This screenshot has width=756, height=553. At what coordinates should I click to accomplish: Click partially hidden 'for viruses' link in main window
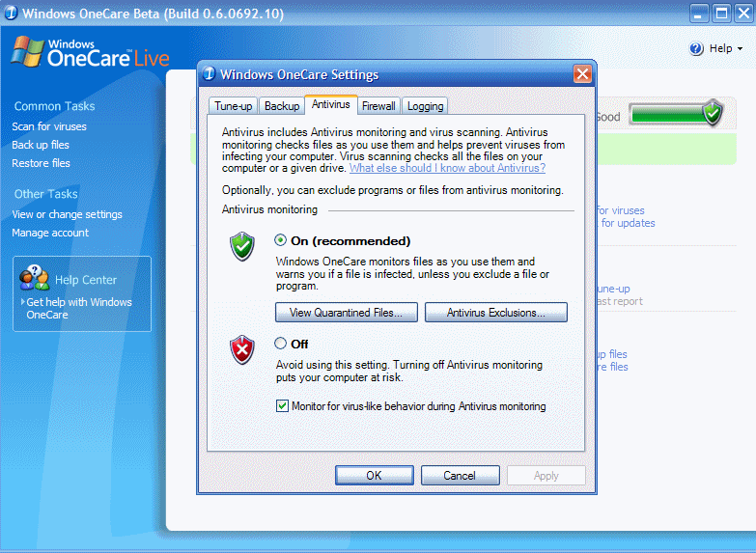click(621, 210)
